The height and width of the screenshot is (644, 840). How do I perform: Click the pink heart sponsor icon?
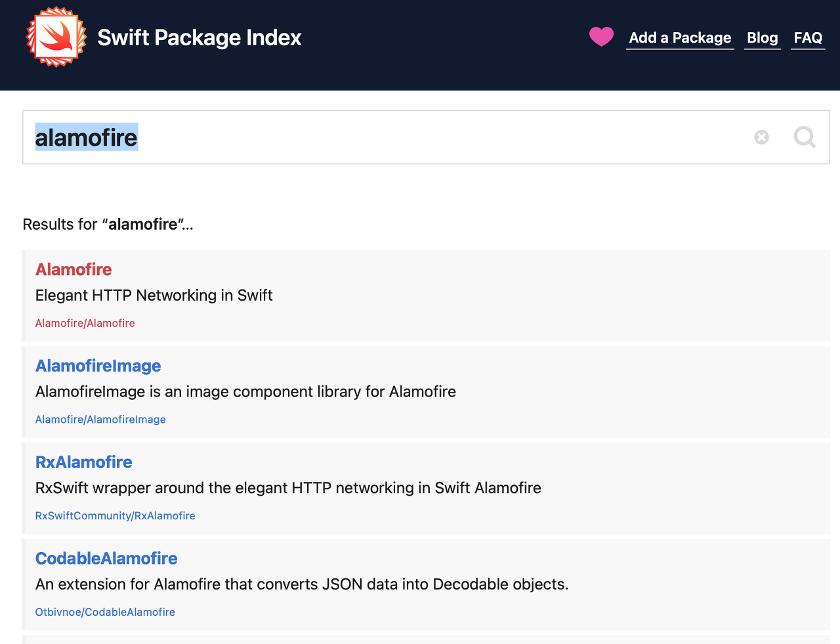point(601,37)
